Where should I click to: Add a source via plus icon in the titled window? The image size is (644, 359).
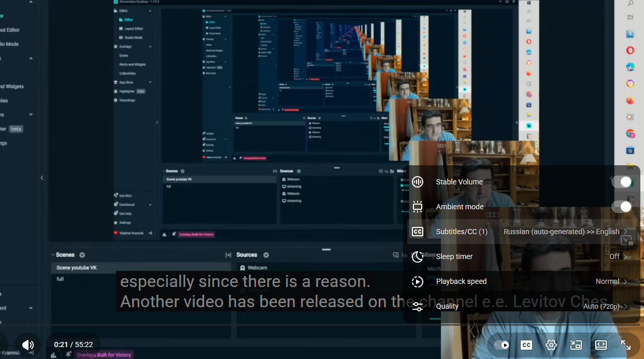pyautogui.click(x=298, y=171)
